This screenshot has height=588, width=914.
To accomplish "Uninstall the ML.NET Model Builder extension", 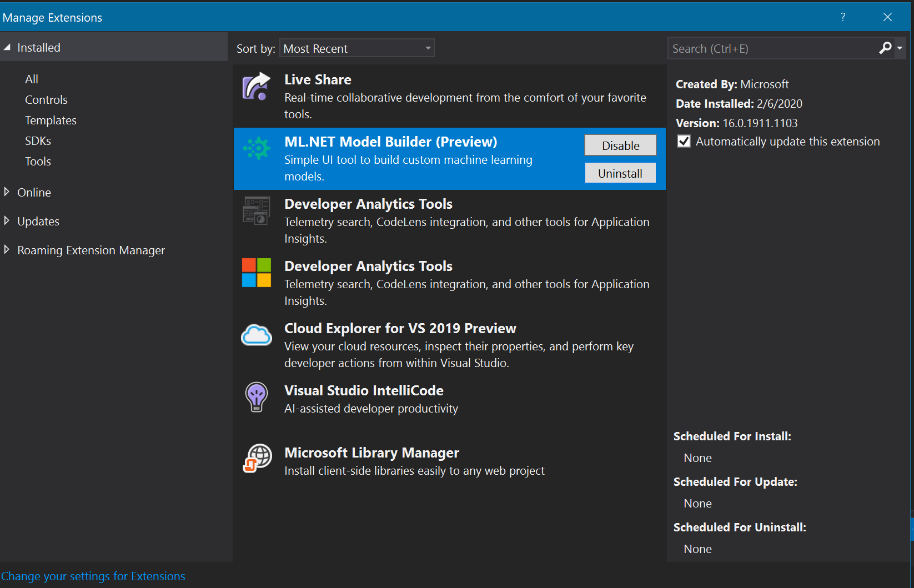I will [620, 173].
